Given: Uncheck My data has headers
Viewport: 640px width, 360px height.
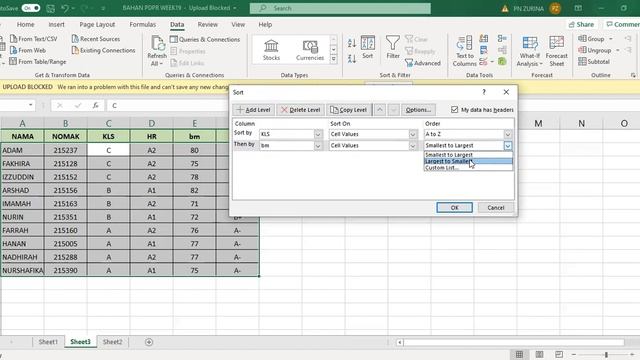Looking at the screenshot, I should pyautogui.click(x=455, y=110).
